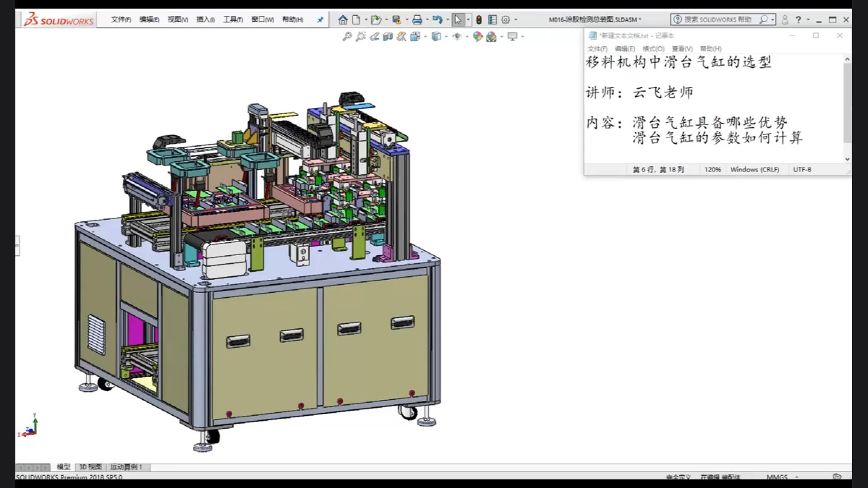The height and width of the screenshot is (488, 868).
Task: Switch to the 3D 视图 tab
Action: click(90, 467)
